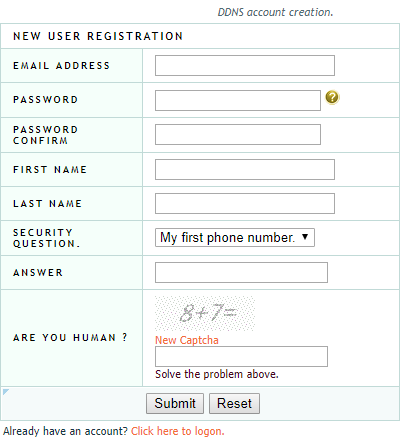The image size is (402, 446).
Task: Click the Are You Human label
Action: click(x=70, y=337)
